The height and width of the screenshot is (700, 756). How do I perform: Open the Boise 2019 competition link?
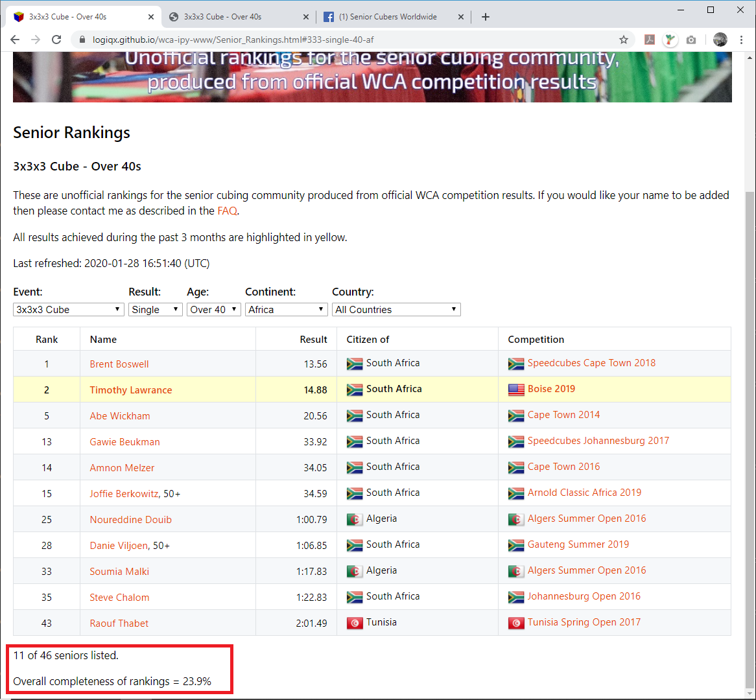tap(551, 389)
